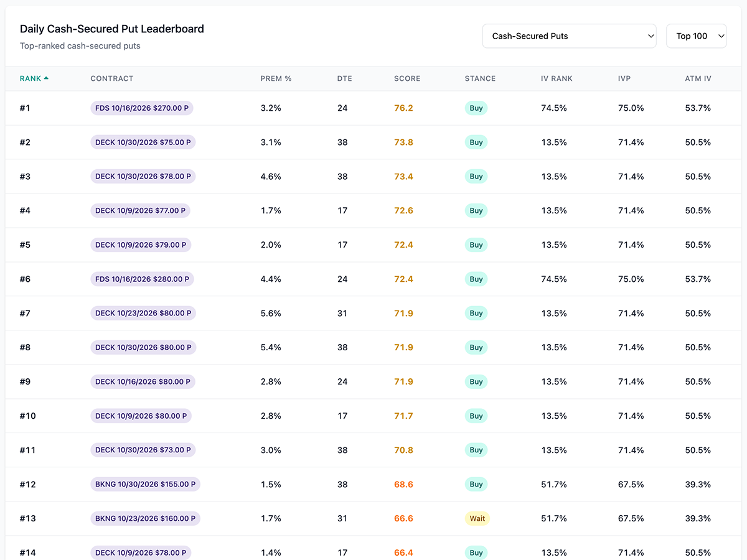
Task: Select score 73.8 in row #2
Action: click(403, 142)
